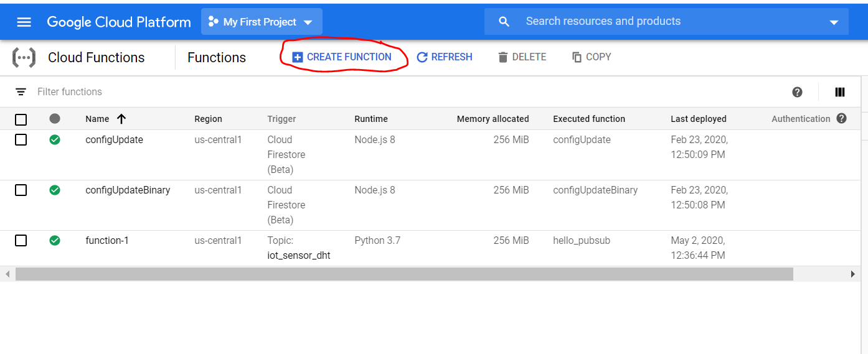Click the Executed function column header
This screenshot has width=868, height=354.
pos(589,119)
